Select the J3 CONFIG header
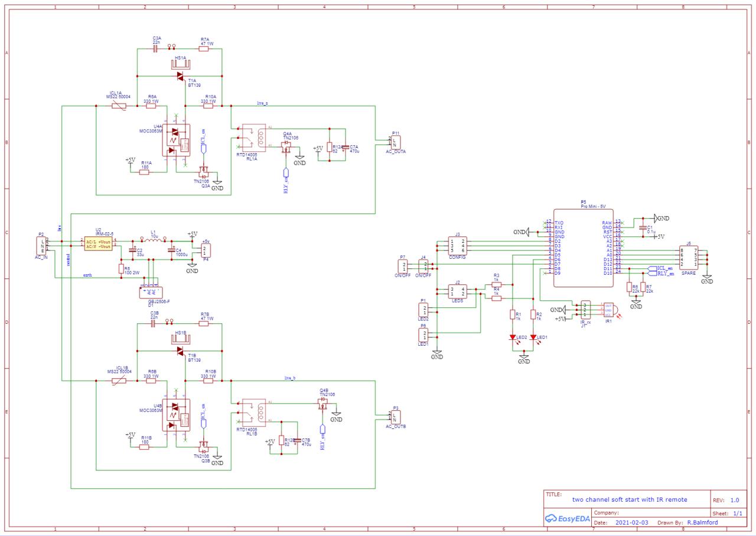The height and width of the screenshot is (536, 756). 457,245
